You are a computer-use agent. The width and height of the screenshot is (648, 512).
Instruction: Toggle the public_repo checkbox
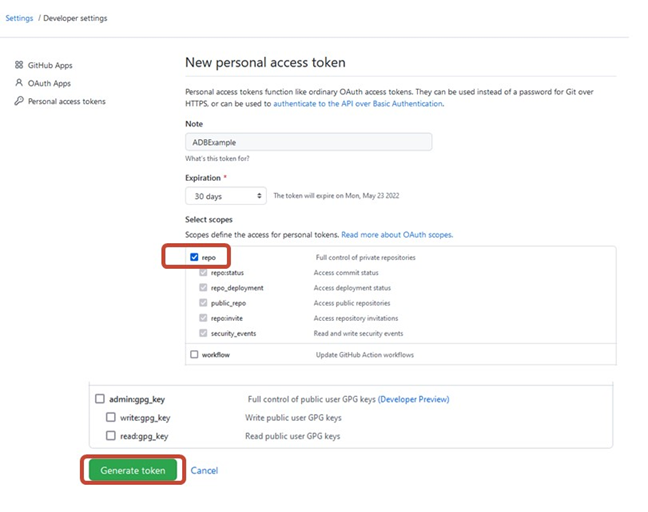click(204, 302)
